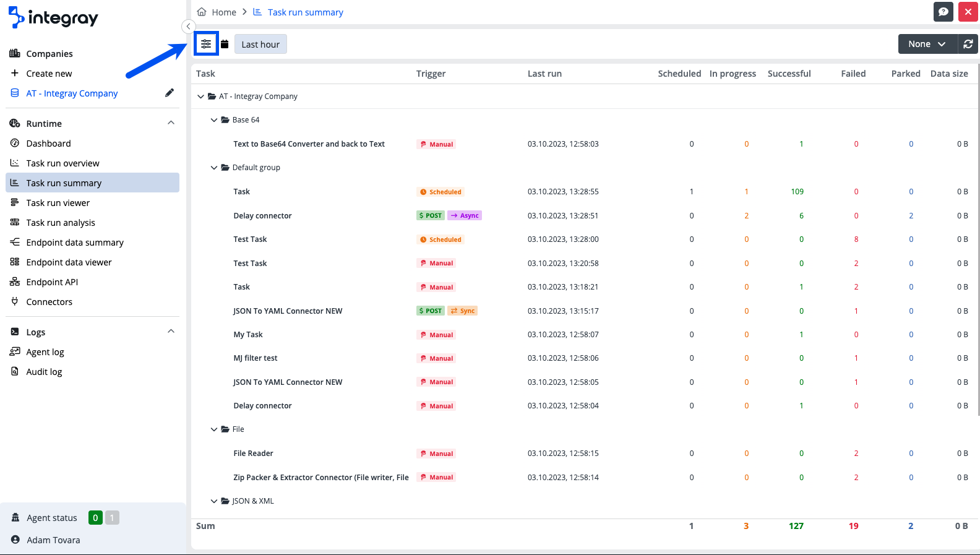The width and height of the screenshot is (980, 555).
Task: Click the Integray logo
Action: coord(53,18)
